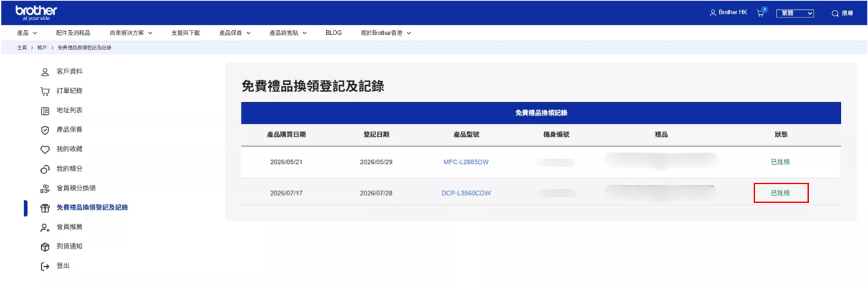868x289 pixels.
Task: Click the 搜尋 search label
Action: (847, 13)
